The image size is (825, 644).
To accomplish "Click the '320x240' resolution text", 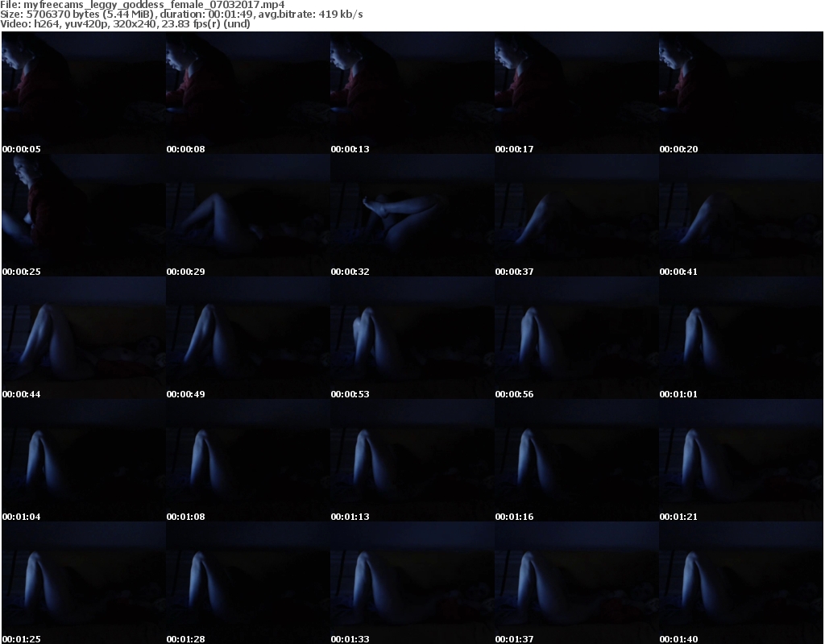I will click(x=135, y=23).
